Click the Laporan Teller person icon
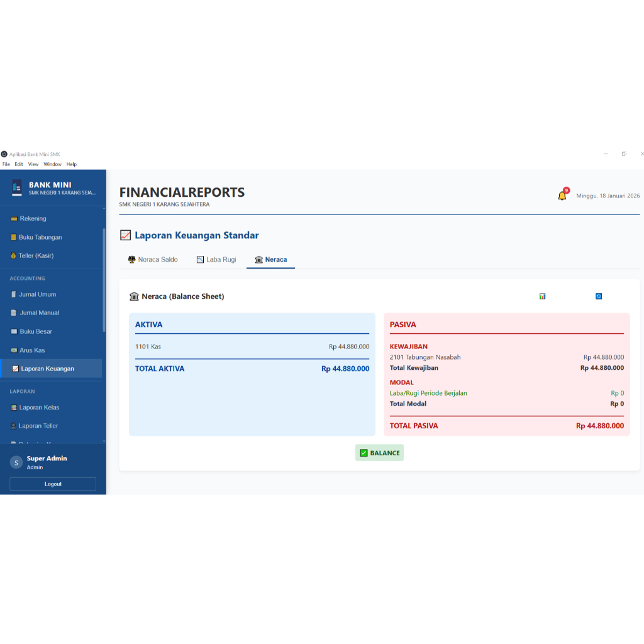Viewport: 644px width, 644px height. [x=14, y=426]
